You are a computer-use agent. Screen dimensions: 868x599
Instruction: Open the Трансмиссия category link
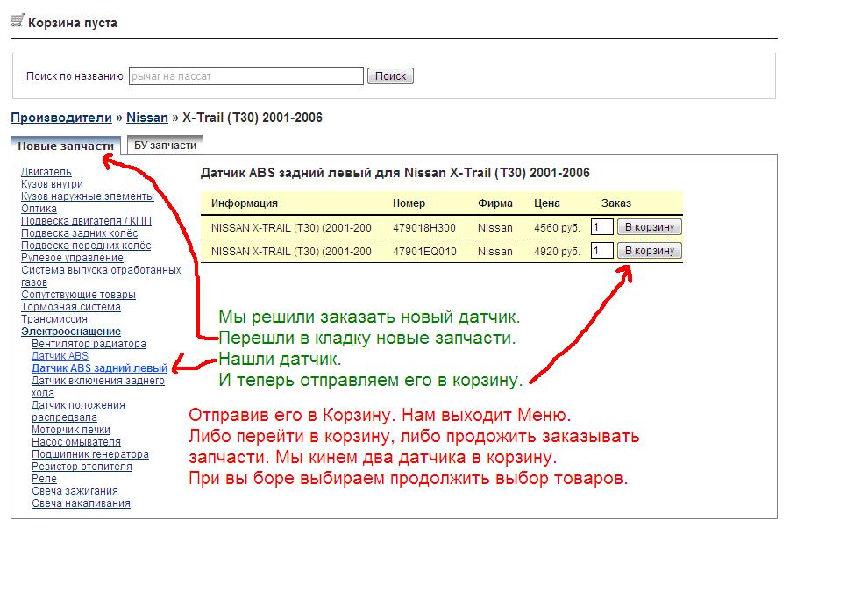pos(54,319)
